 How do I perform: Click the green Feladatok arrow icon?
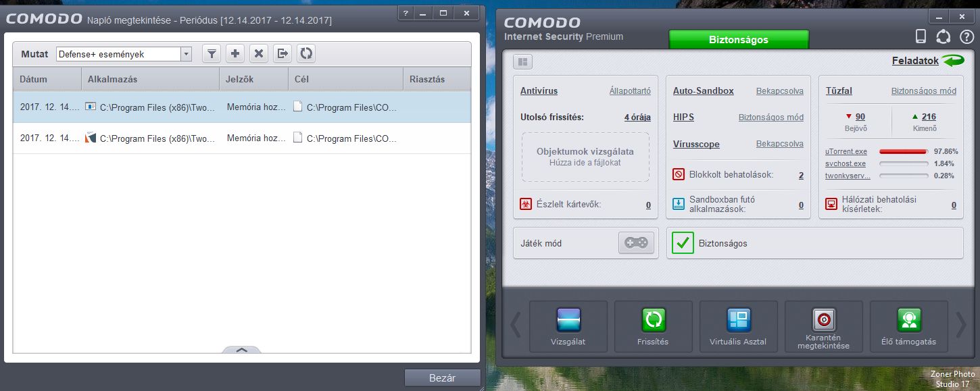point(953,61)
